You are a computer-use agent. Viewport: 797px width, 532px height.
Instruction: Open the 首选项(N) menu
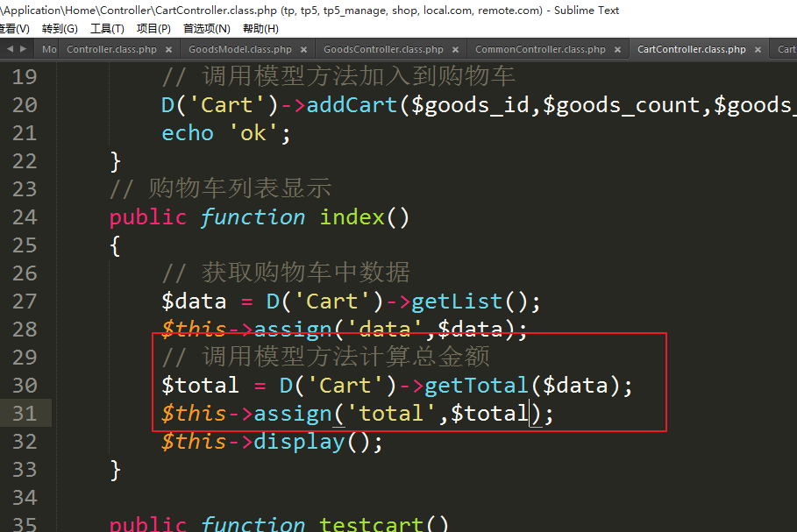(x=206, y=29)
